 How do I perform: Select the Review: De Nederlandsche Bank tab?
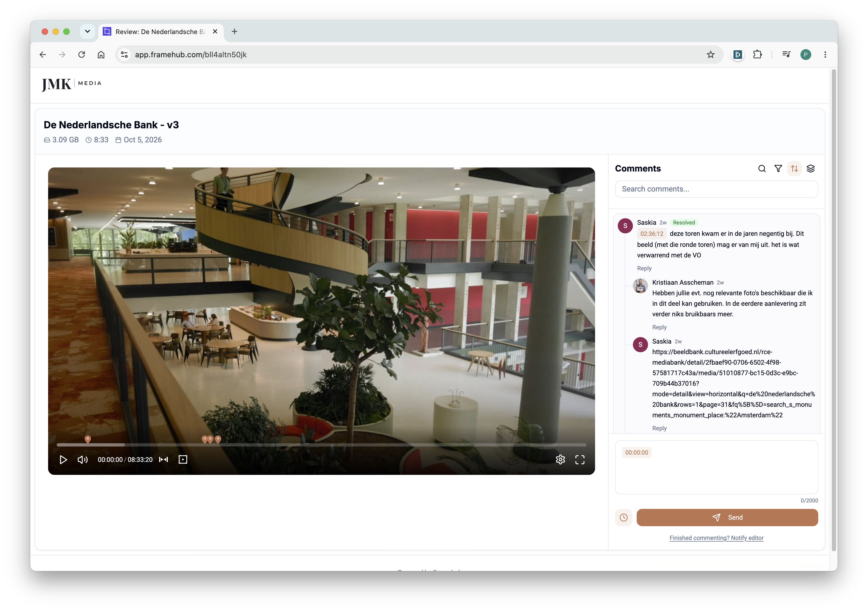tap(161, 32)
